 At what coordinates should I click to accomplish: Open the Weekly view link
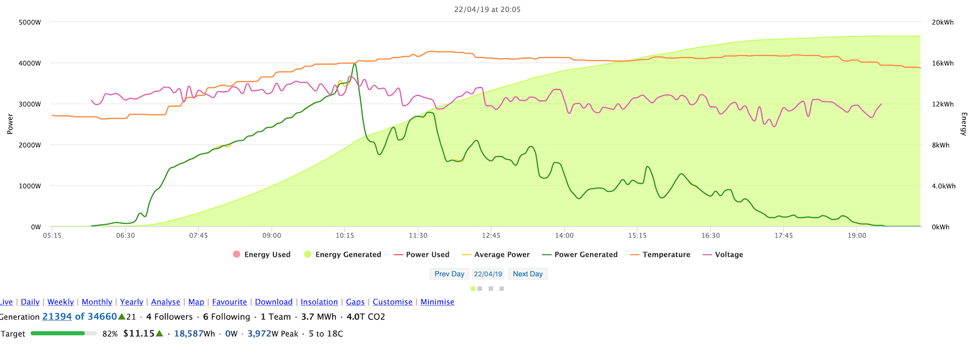(61, 302)
